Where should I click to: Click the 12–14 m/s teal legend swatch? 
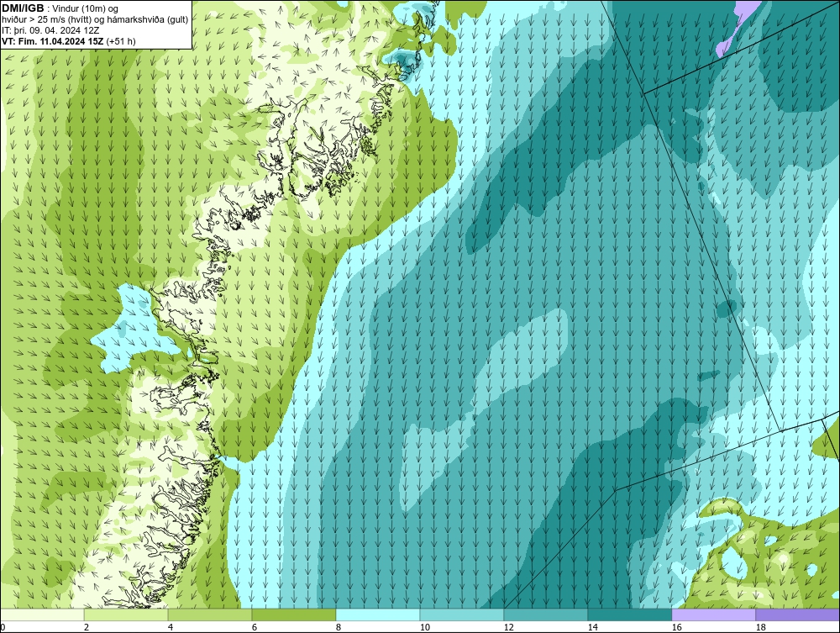coord(545,615)
